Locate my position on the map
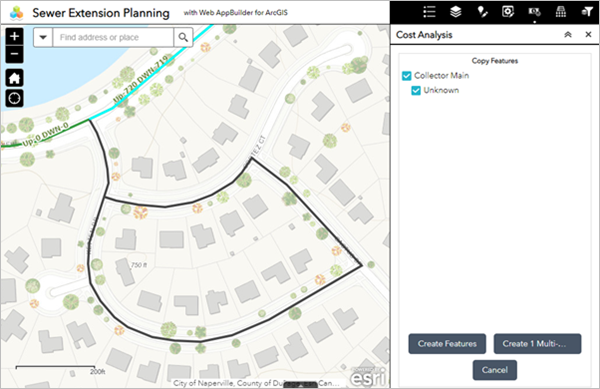 point(15,98)
